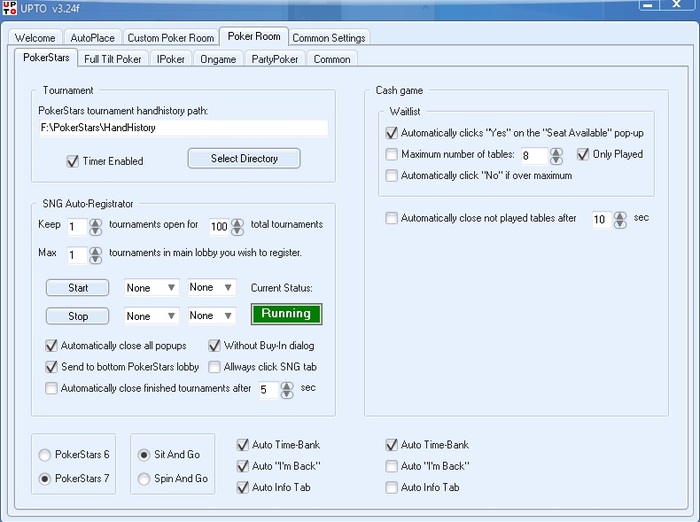Screen dimensions: 700x522
Task: Open the Common sub-tab
Action: click(x=332, y=59)
